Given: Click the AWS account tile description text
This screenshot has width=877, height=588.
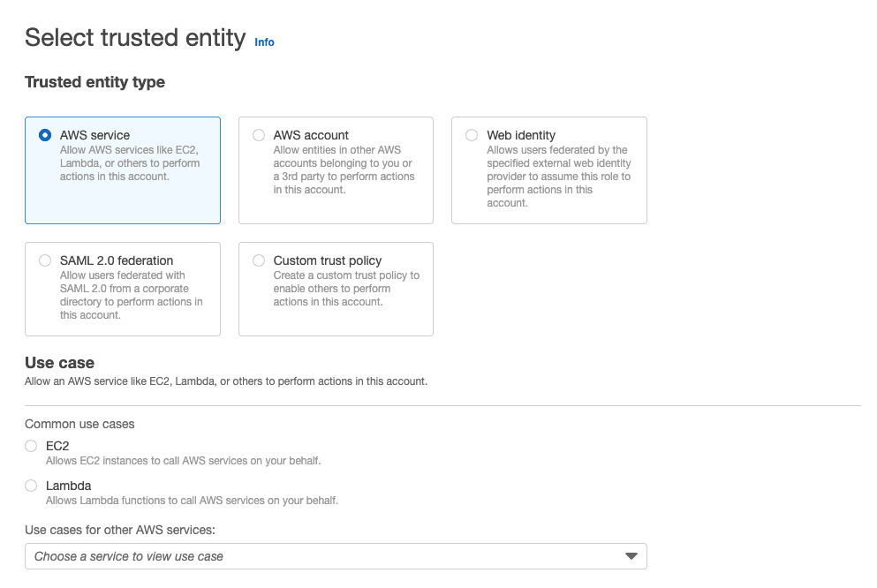Looking at the screenshot, I should click(344, 170).
